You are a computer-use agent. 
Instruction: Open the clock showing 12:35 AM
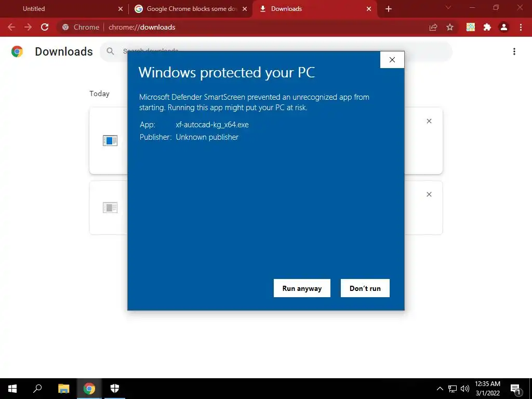click(487, 389)
